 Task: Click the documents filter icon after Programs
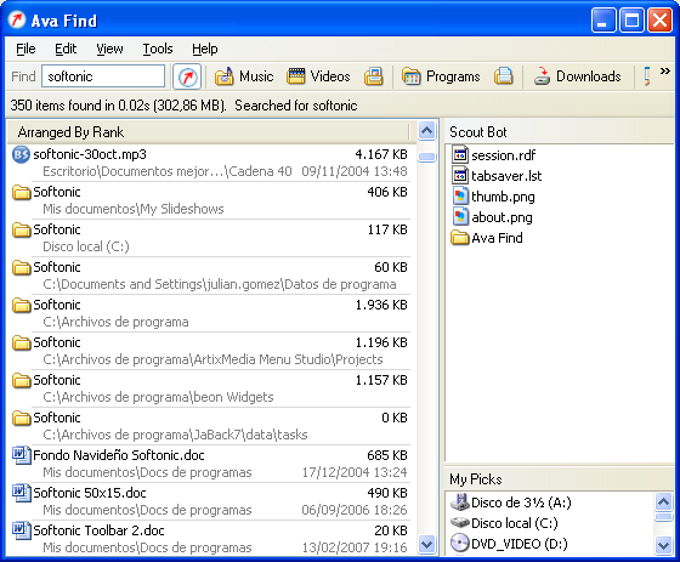503,77
